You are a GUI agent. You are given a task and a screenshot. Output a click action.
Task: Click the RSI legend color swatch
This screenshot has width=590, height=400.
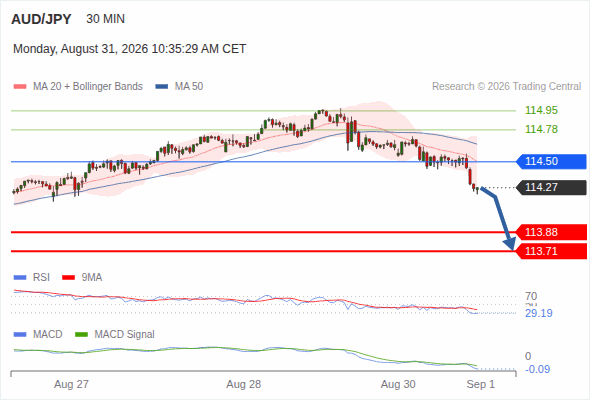[20, 278]
